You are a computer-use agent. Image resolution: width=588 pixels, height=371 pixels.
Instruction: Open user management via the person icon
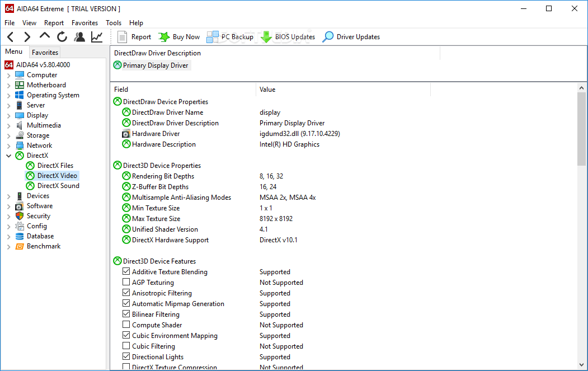(79, 37)
